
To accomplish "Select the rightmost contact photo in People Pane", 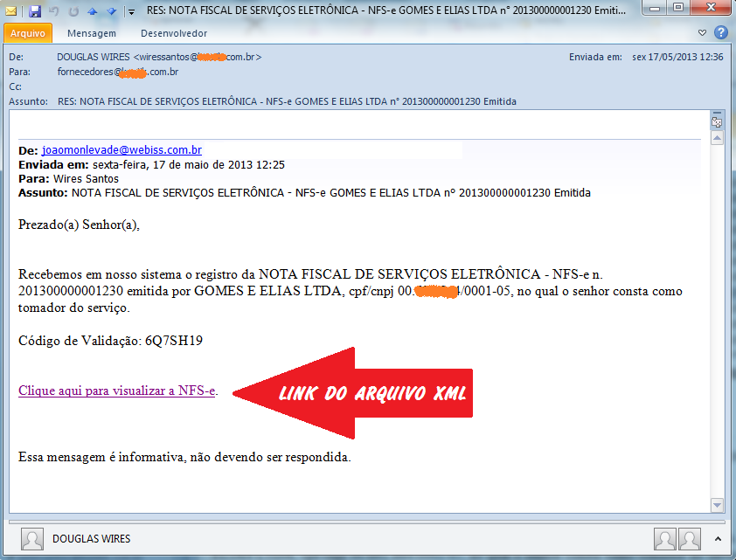I will (690, 538).
